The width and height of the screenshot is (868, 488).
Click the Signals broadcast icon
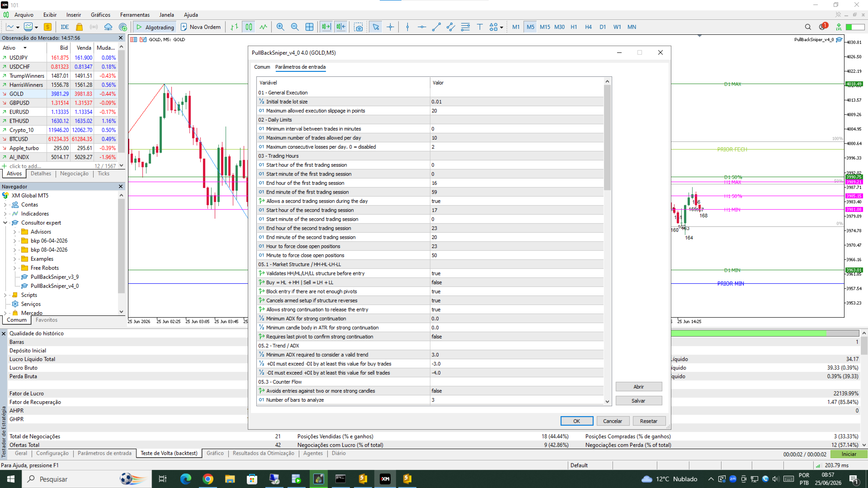coord(94,27)
